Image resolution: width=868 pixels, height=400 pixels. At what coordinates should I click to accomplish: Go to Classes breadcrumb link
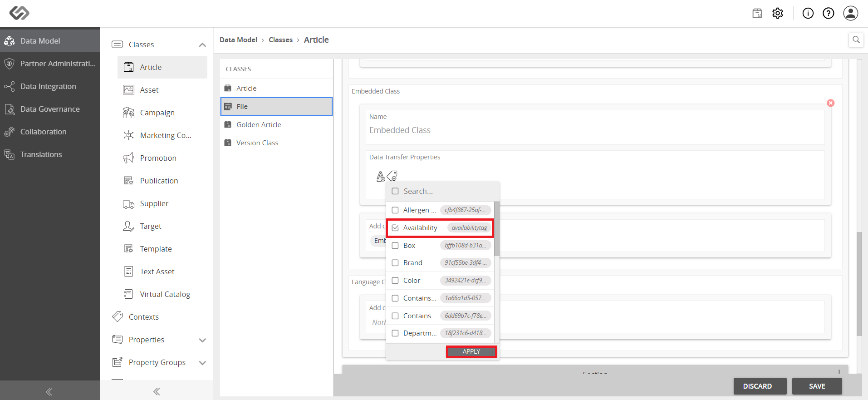[280, 40]
